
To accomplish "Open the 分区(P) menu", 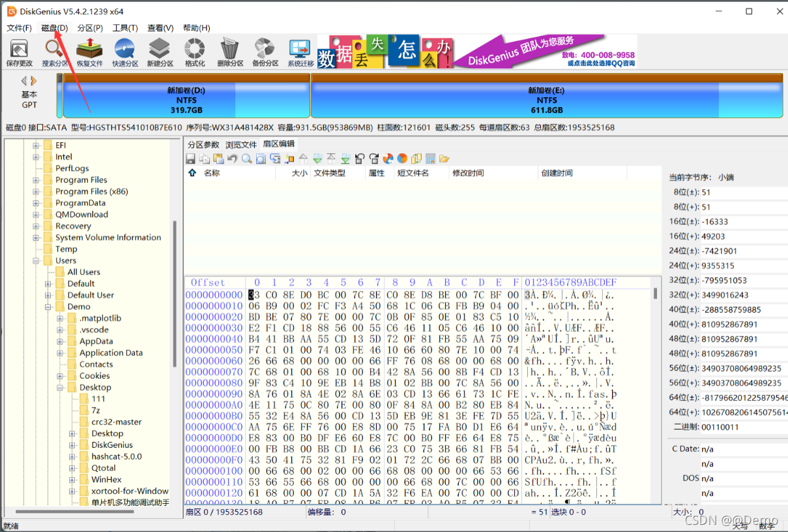I will click(90, 28).
